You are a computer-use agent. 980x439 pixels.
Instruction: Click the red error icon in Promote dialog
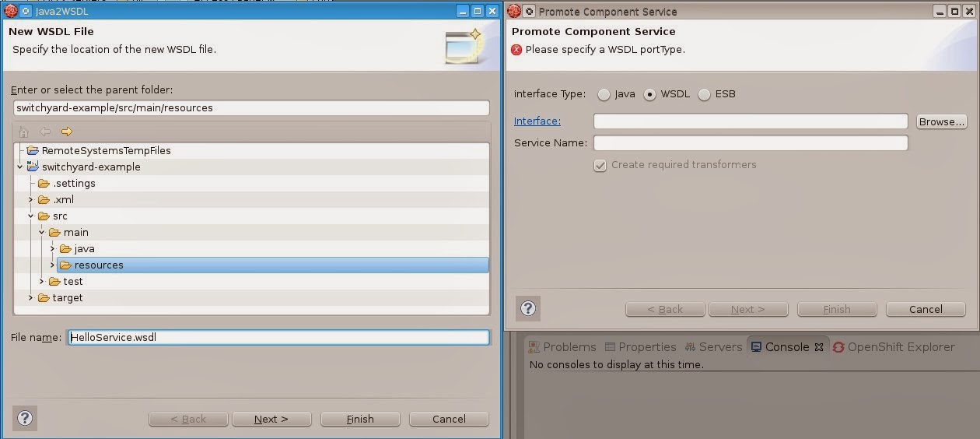point(517,49)
